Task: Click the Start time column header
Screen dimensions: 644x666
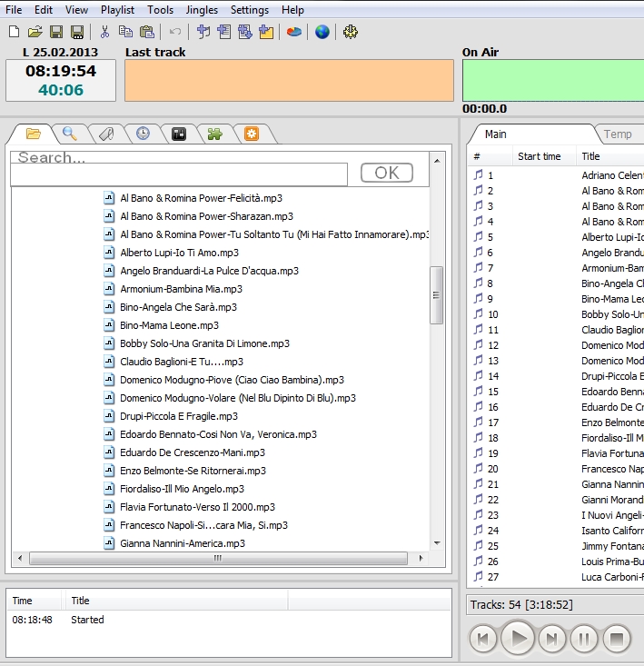Action: pos(544,156)
